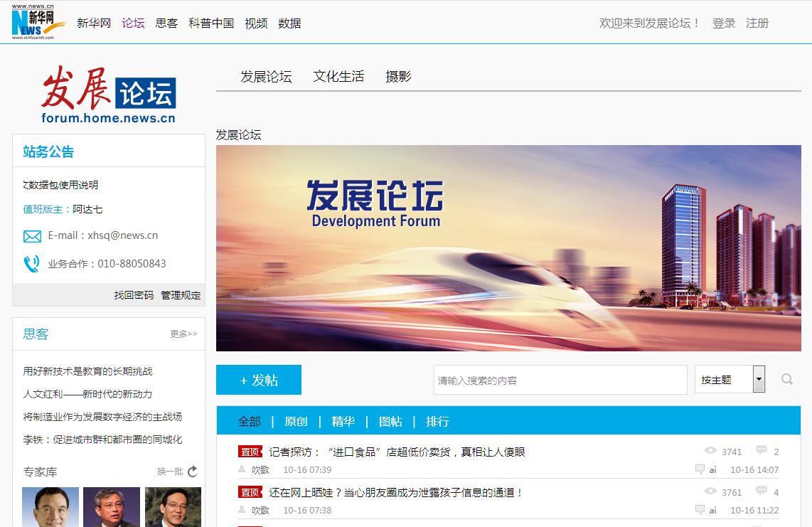Click the 发展论坛 forum.home.news.cn logo
Viewport: 812px width, 527px height.
coord(108,96)
